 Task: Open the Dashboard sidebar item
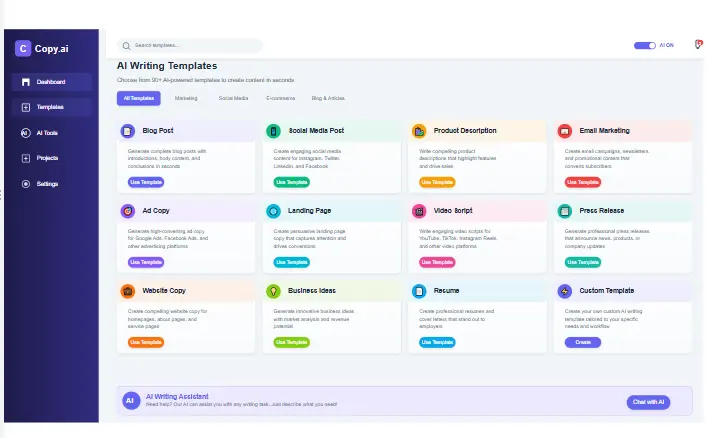coord(52,82)
